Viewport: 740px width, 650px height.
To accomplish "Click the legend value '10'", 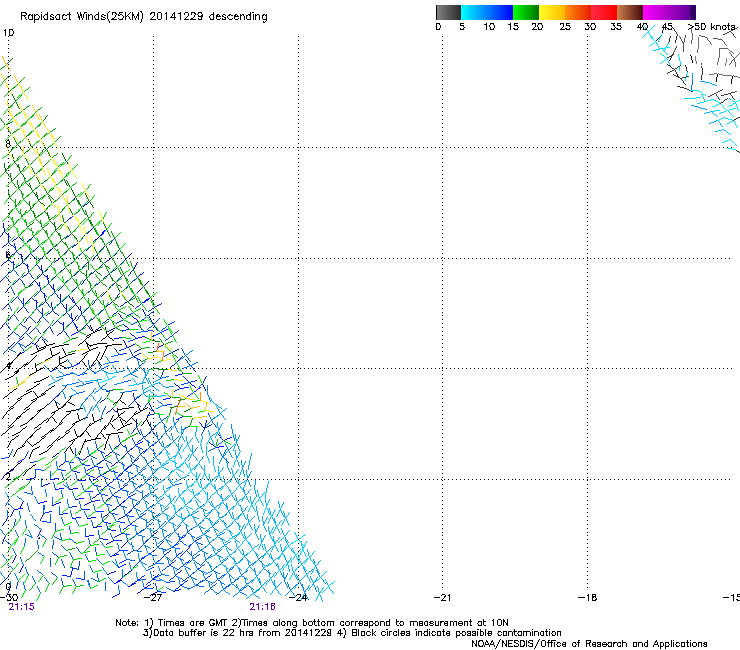I will 489,27.
